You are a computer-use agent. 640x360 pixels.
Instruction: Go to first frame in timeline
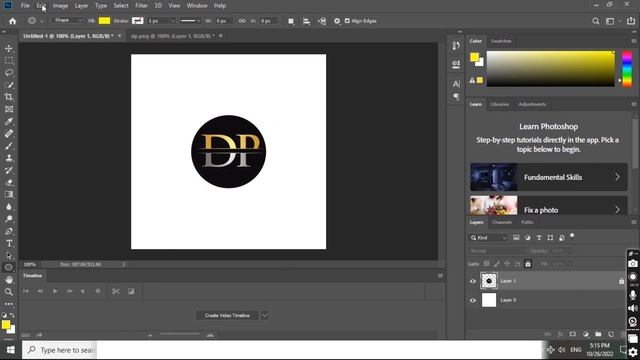coord(25,291)
